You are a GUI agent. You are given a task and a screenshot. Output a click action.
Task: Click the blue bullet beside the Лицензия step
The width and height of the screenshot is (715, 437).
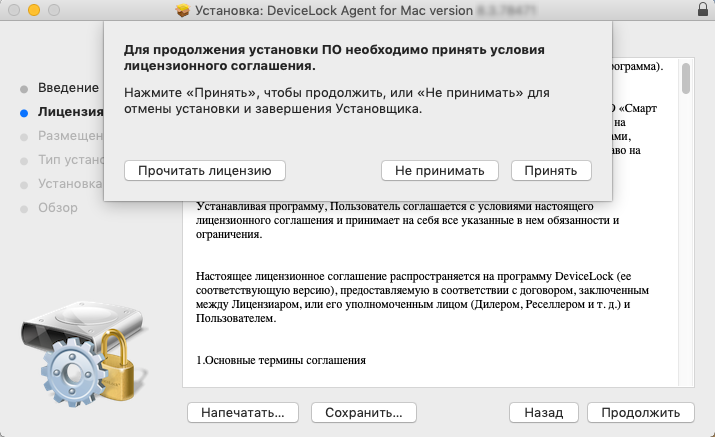click(23, 112)
